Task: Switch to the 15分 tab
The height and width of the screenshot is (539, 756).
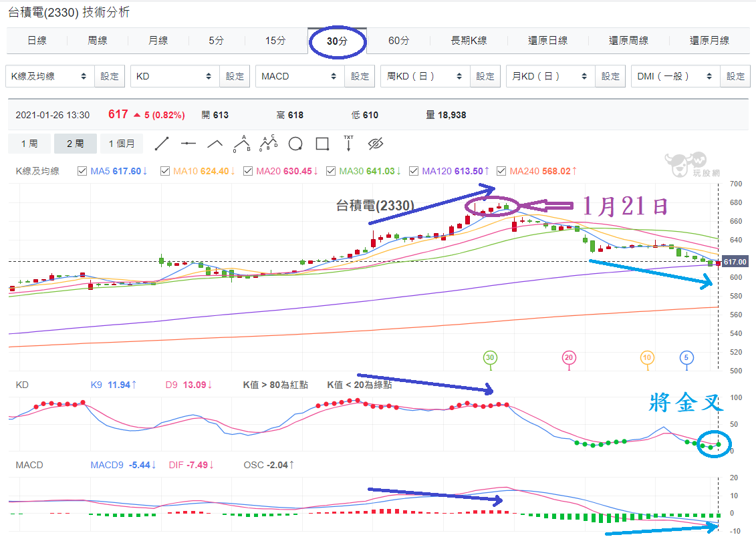Action: [275, 41]
